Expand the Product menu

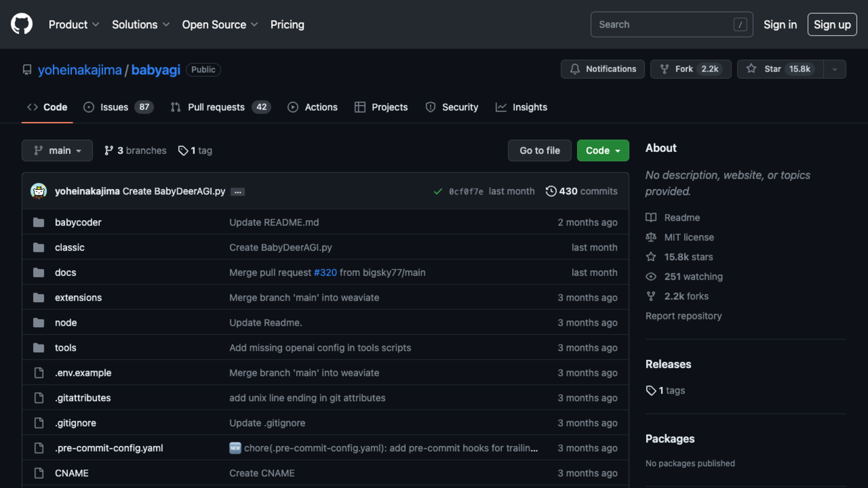(x=74, y=25)
